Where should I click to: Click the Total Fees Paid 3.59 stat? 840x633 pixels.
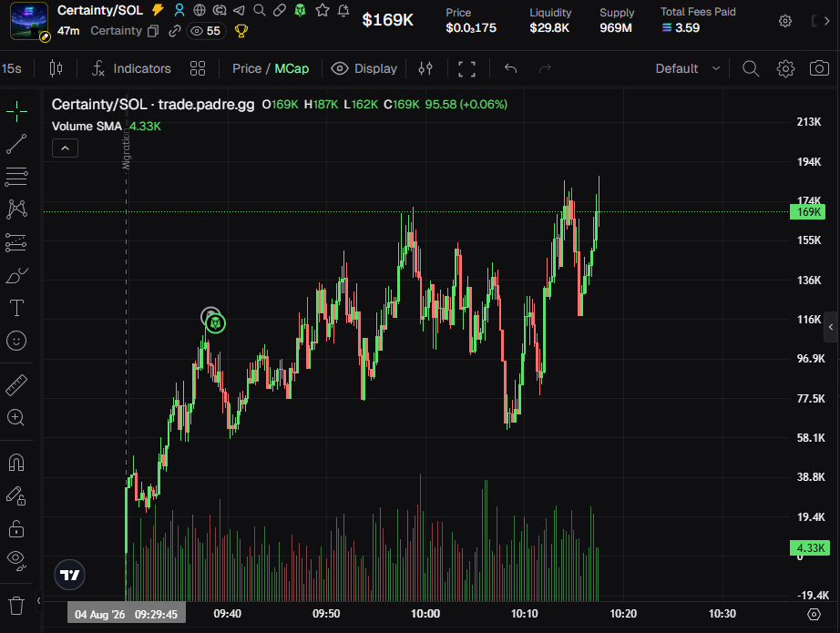(x=698, y=20)
